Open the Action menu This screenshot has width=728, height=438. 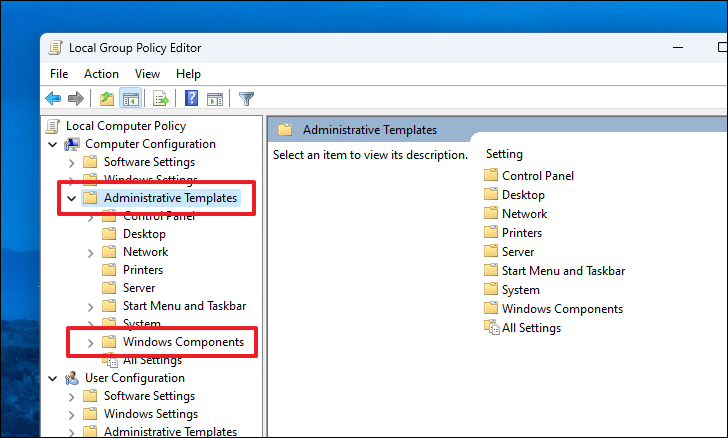click(101, 74)
